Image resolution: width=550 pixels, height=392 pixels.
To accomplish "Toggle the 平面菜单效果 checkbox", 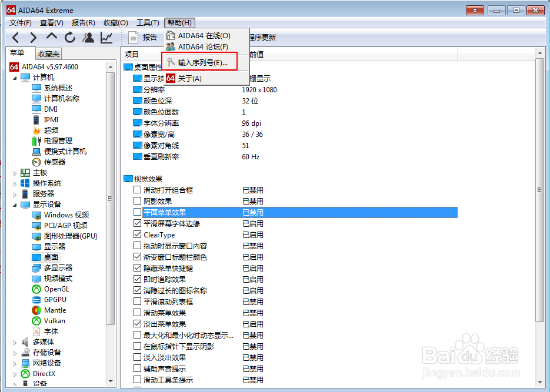I will click(137, 212).
